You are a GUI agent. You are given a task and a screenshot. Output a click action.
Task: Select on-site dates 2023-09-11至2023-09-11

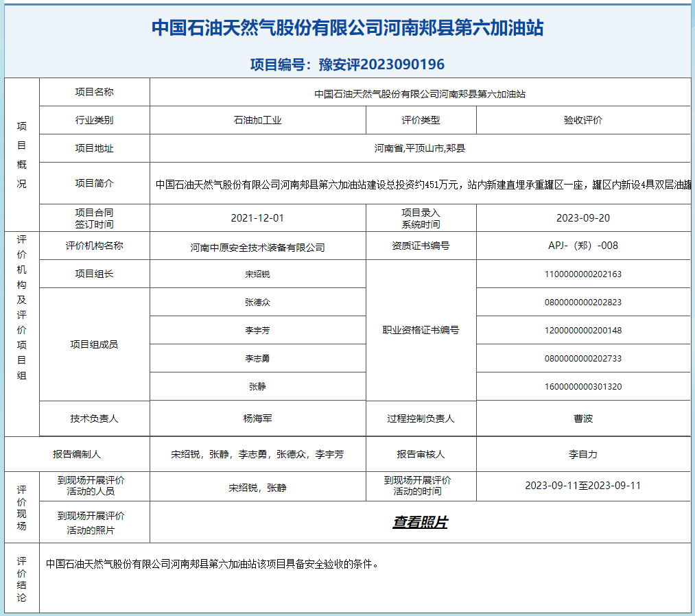point(583,486)
